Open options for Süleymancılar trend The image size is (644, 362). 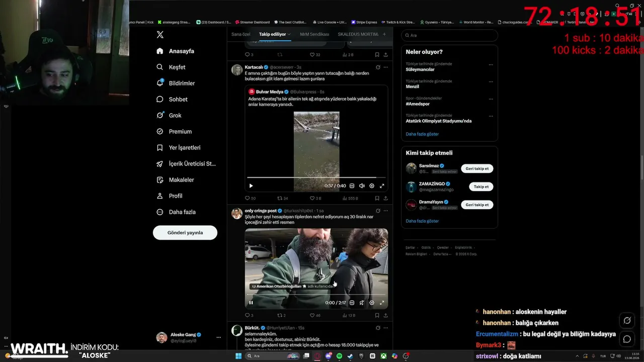[491, 65]
